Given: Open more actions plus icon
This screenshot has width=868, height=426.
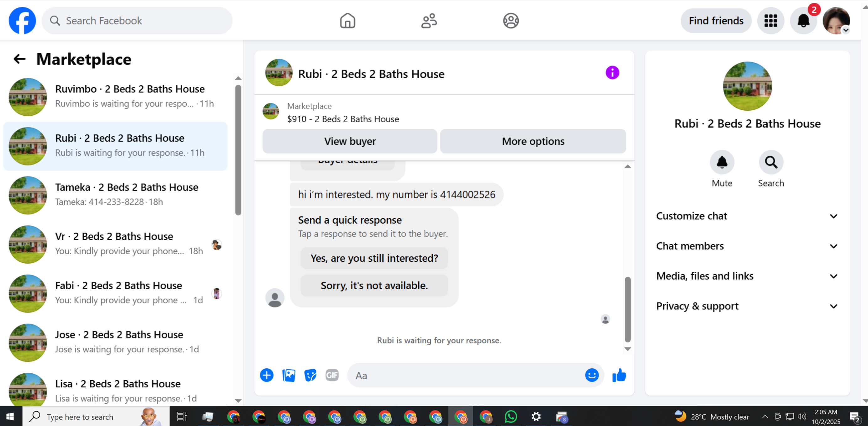Looking at the screenshot, I should coord(267,375).
